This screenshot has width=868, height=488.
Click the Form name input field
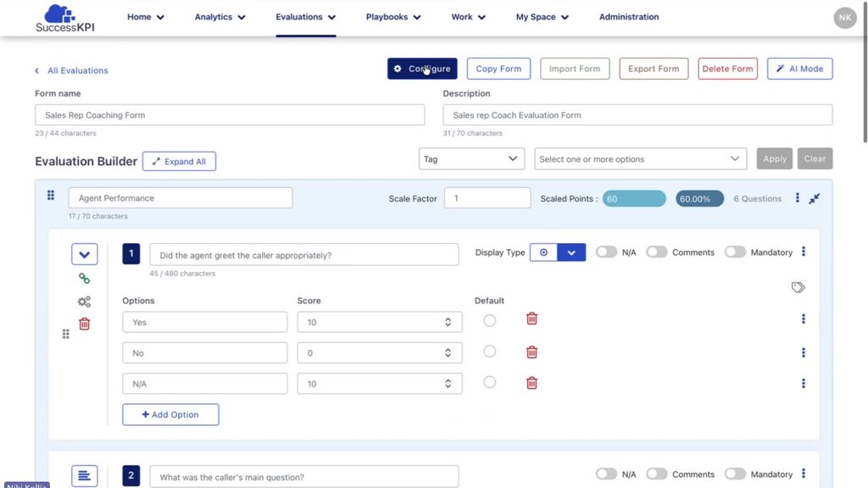(x=230, y=115)
